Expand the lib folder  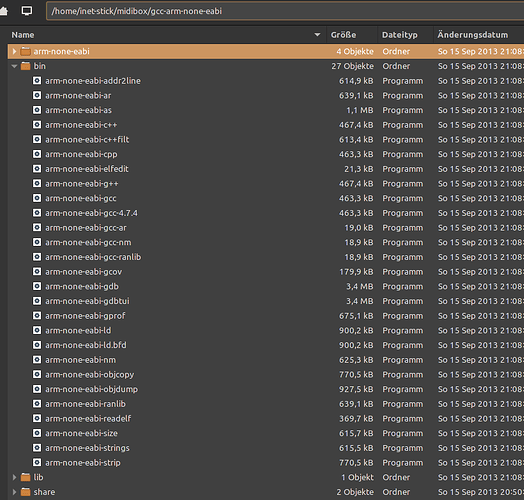coord(14,477)
